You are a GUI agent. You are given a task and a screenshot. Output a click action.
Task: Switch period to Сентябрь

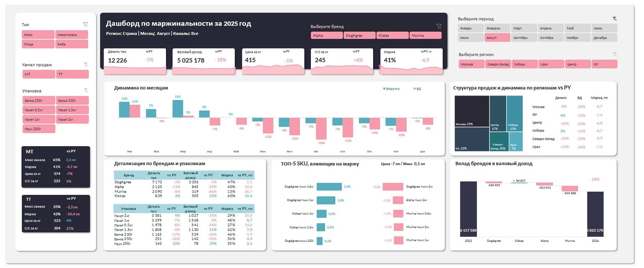[524, 38]
